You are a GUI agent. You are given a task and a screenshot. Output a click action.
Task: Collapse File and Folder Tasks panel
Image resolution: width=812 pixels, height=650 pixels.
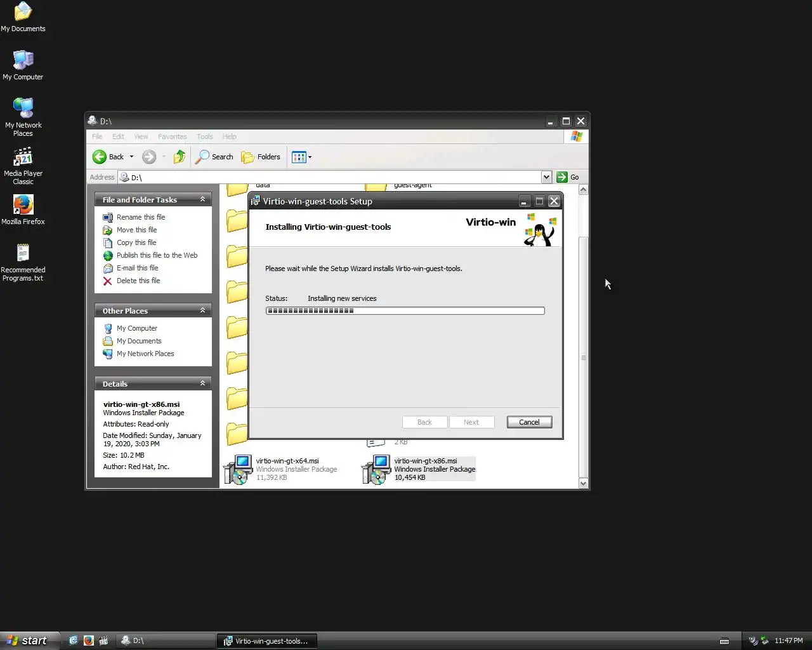202,199
